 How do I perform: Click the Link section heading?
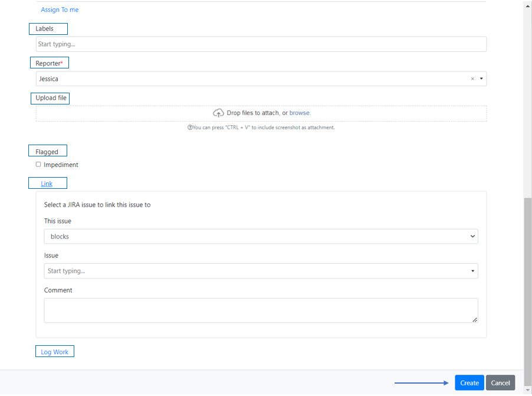[x=47, y=184]
